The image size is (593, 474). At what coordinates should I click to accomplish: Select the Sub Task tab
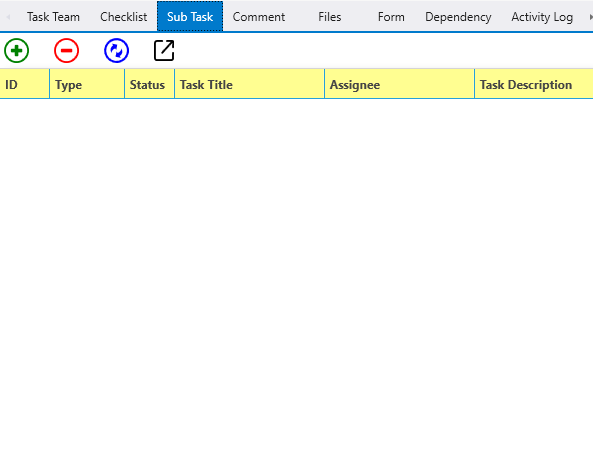coord(190,16)
